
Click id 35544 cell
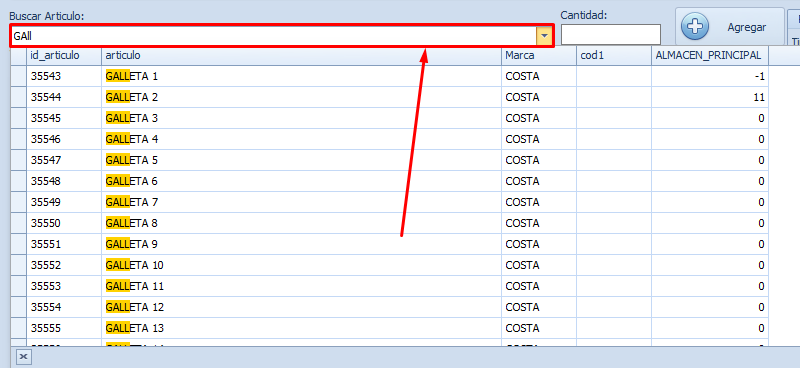tap(64, 97)
